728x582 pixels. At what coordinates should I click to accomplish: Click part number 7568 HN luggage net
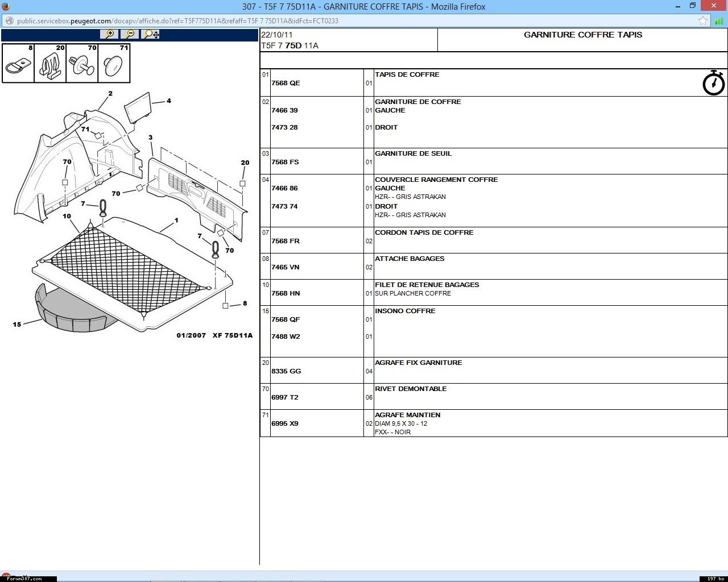click(x=286, y=293)
